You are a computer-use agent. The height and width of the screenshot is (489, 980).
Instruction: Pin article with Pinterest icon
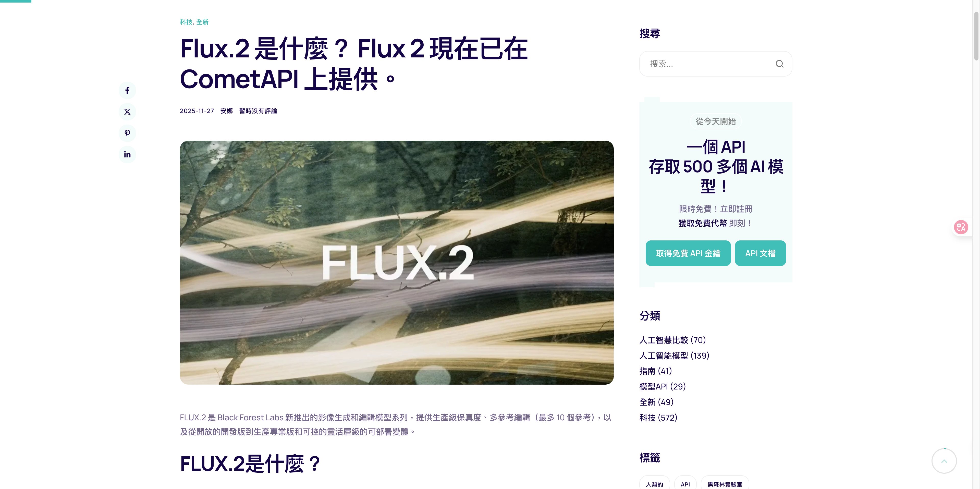(127, 133)
